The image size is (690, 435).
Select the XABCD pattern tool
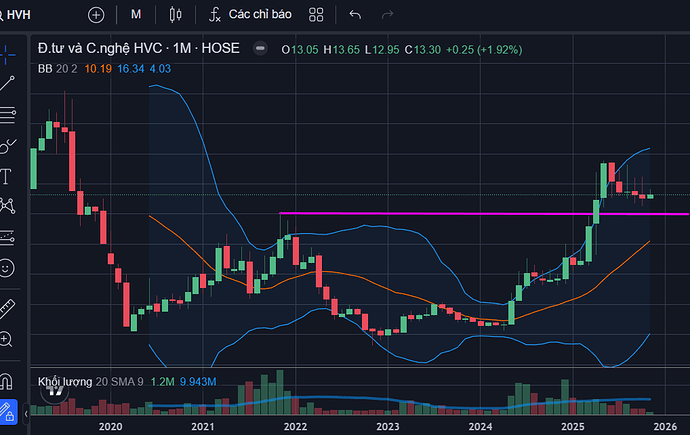7,206
